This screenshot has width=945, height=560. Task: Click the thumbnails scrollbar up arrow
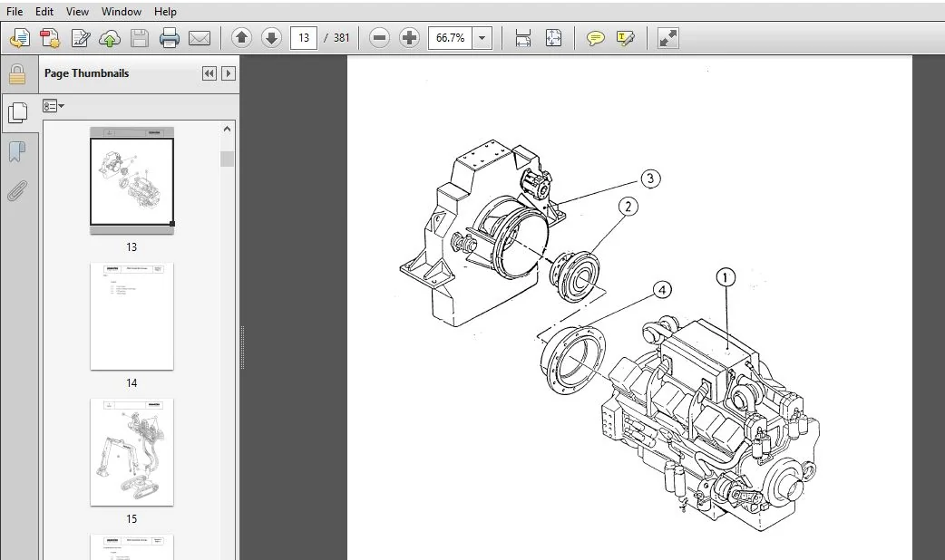(x=227, y=129)
